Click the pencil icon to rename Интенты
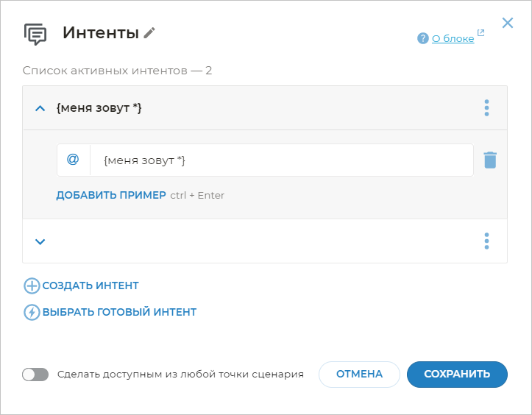The image size is (532, 415). point(150,32)
